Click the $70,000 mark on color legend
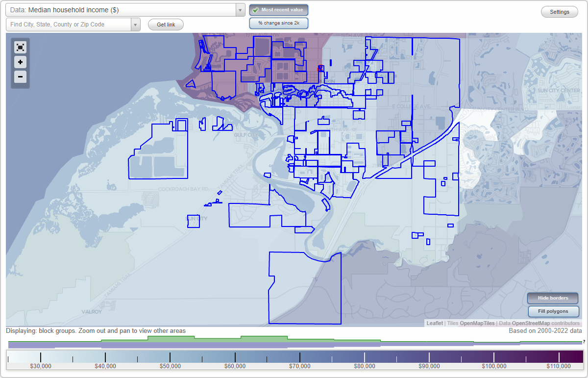 pos(300,366)
